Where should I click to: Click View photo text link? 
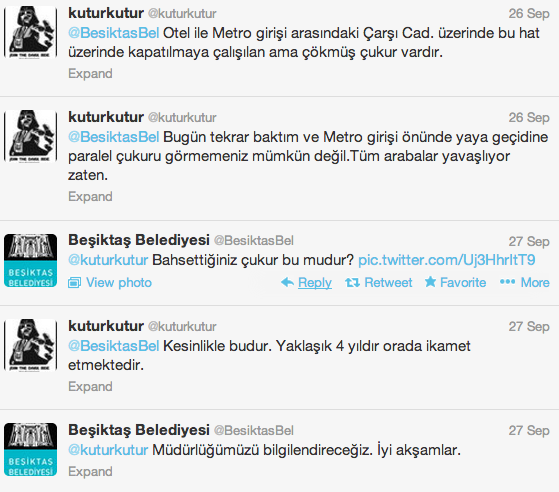pyautogui.click(x=119, y=283)
